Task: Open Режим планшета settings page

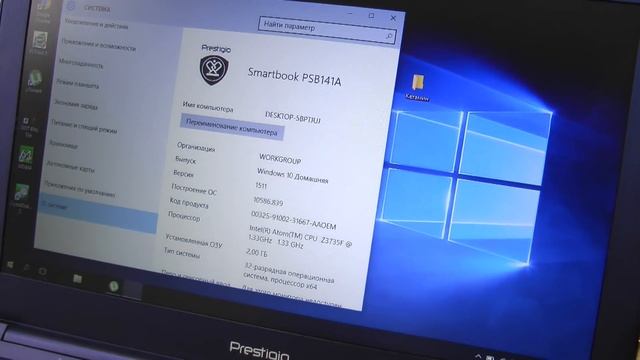Action: (78, 83)
